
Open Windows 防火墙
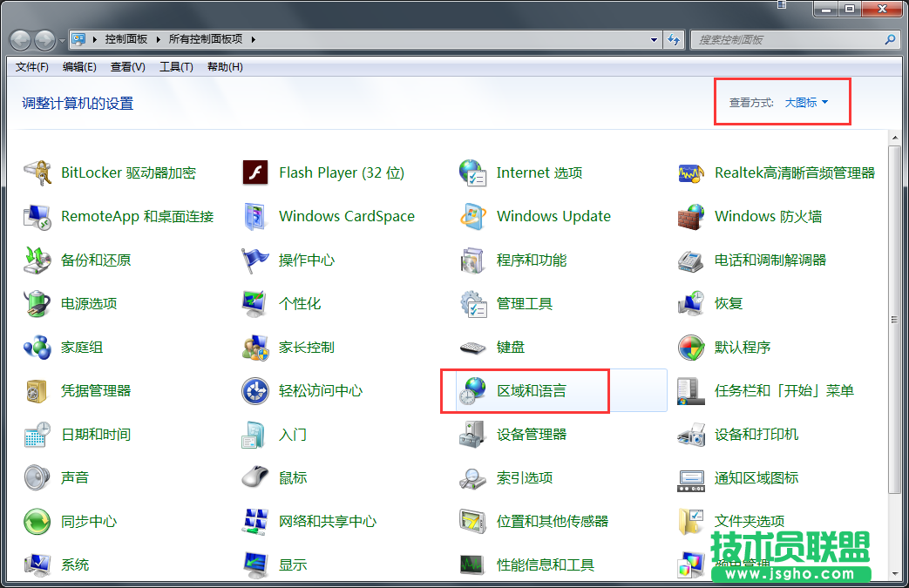click(769, 216)
